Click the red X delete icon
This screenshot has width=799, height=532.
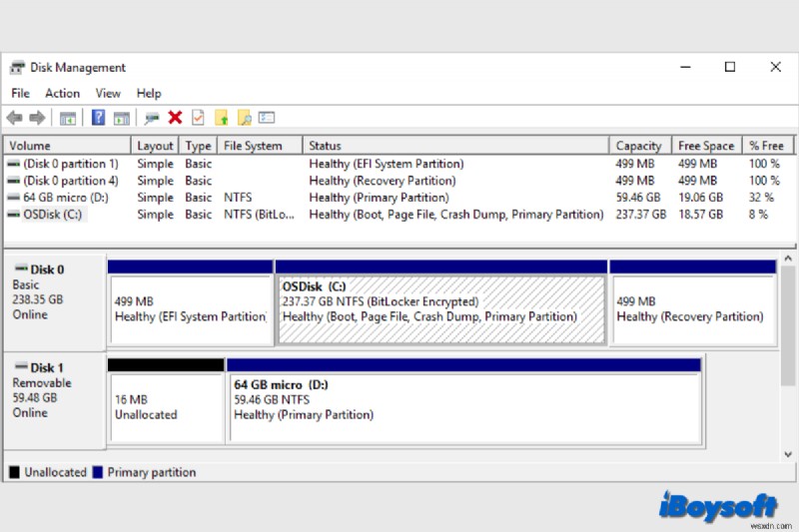tap(175, 118)
